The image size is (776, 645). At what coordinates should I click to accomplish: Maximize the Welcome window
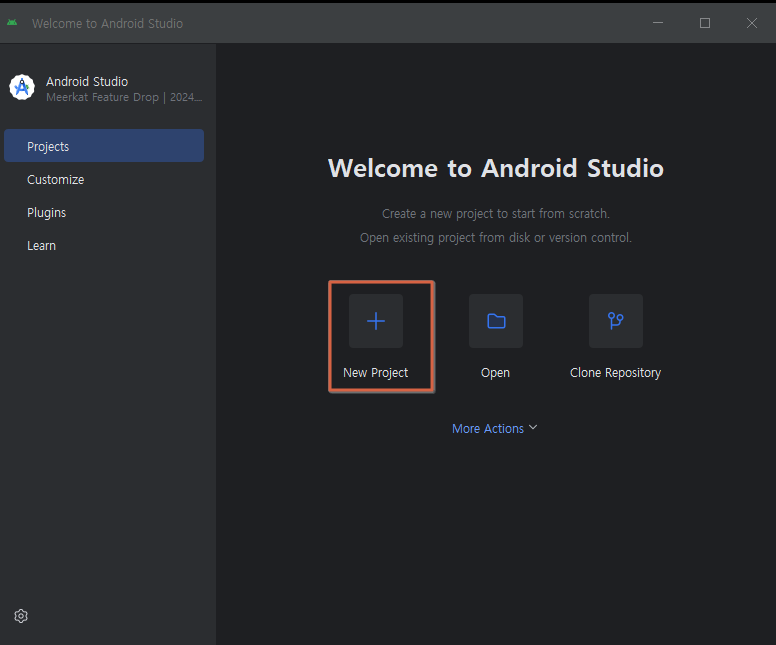point(705,23)
